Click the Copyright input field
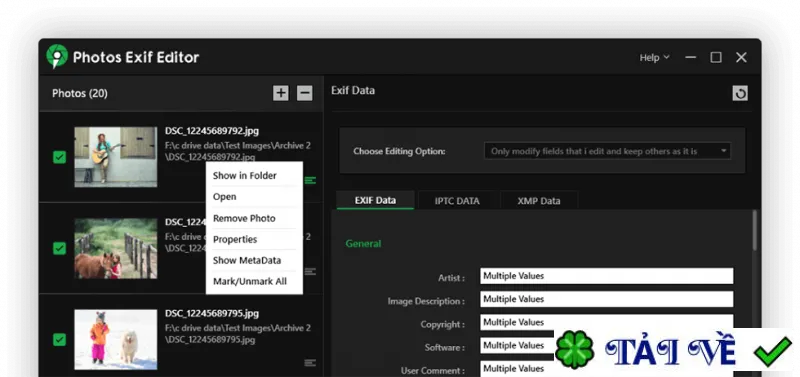This screenshot has width=800, height=377. (607, 322)
